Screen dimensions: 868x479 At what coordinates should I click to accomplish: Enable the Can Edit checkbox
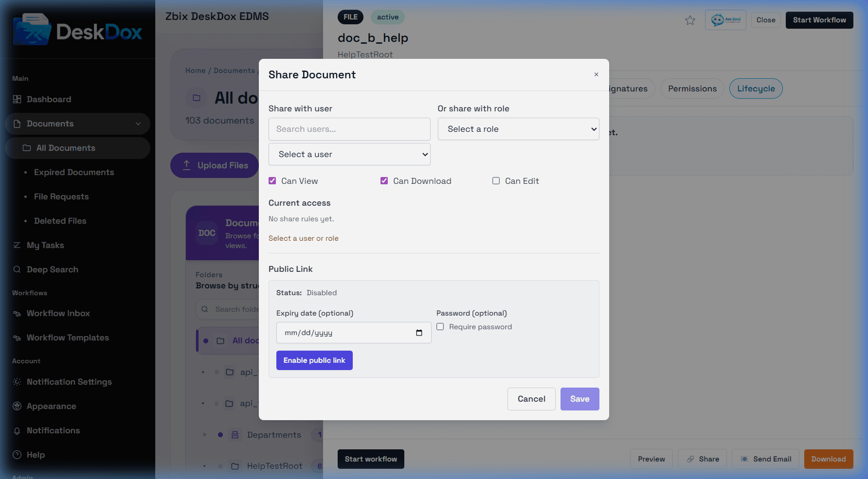496,181
